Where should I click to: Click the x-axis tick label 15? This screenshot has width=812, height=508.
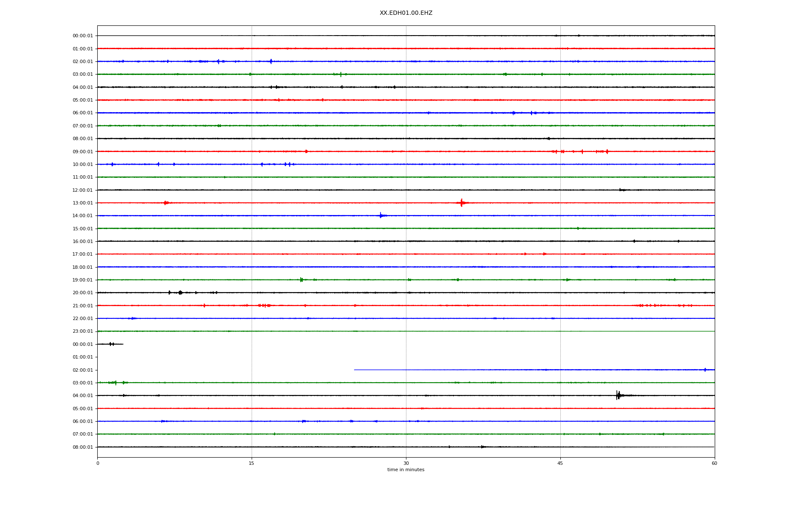[252, 463]
